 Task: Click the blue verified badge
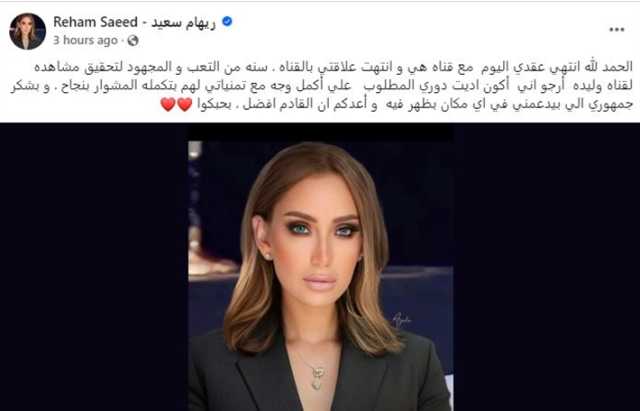(x=227, y=22)
